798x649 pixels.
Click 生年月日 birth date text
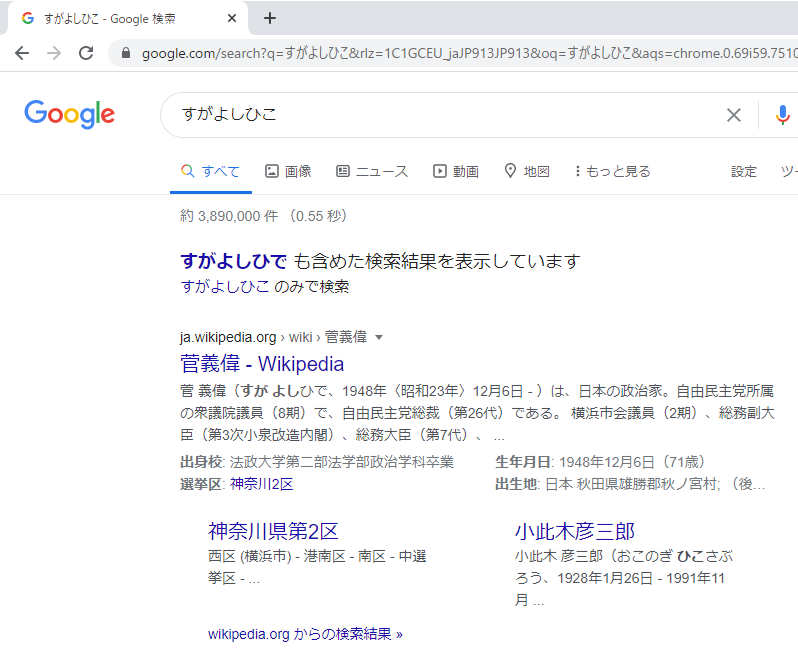pyautogui.click(x=600, y=462)
